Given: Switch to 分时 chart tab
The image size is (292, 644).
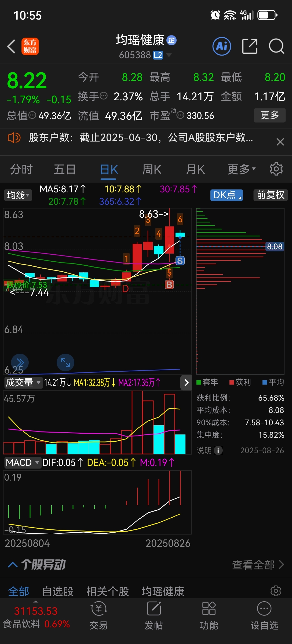Looking at the screenshot, I should [x=21, y=169].
